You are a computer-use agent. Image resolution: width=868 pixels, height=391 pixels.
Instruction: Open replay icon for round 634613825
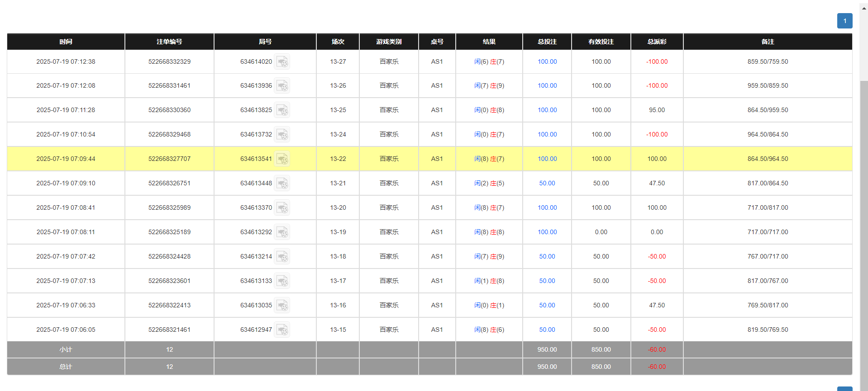[x=282, y=110]
